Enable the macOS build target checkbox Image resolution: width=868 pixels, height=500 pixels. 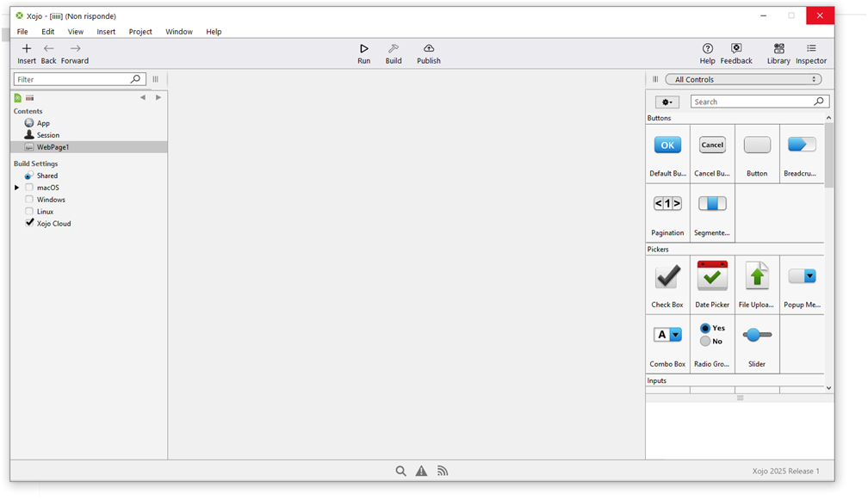(29, 188)
